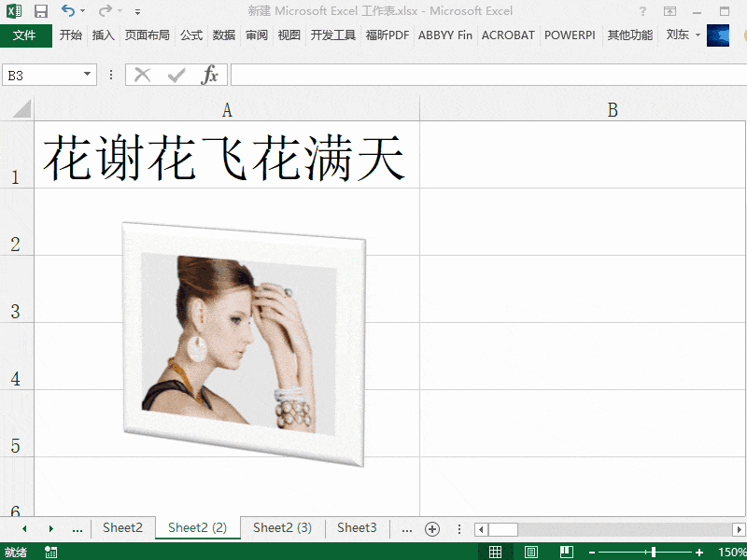
Task: Click the New Sheet plus button
Action: (x=432, y=527)
